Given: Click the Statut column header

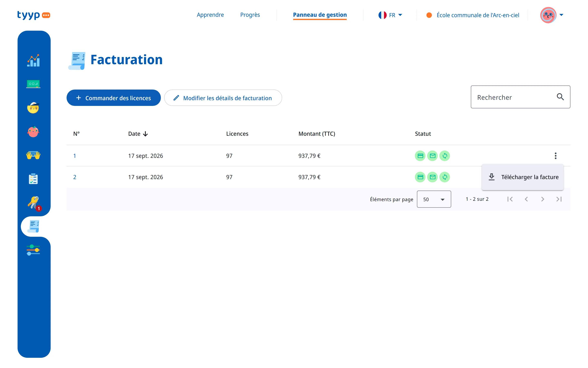Looking at the screenshot, I should point(423,134).
